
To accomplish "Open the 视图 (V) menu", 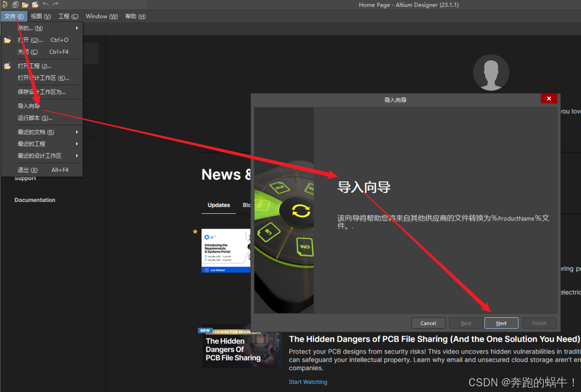I will (x=41, y=16).
